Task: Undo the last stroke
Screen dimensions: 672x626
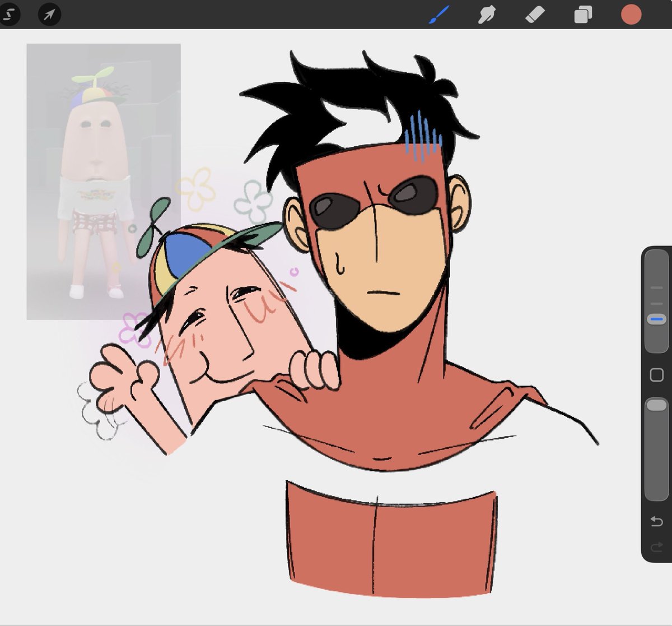Action: [656, 522]
